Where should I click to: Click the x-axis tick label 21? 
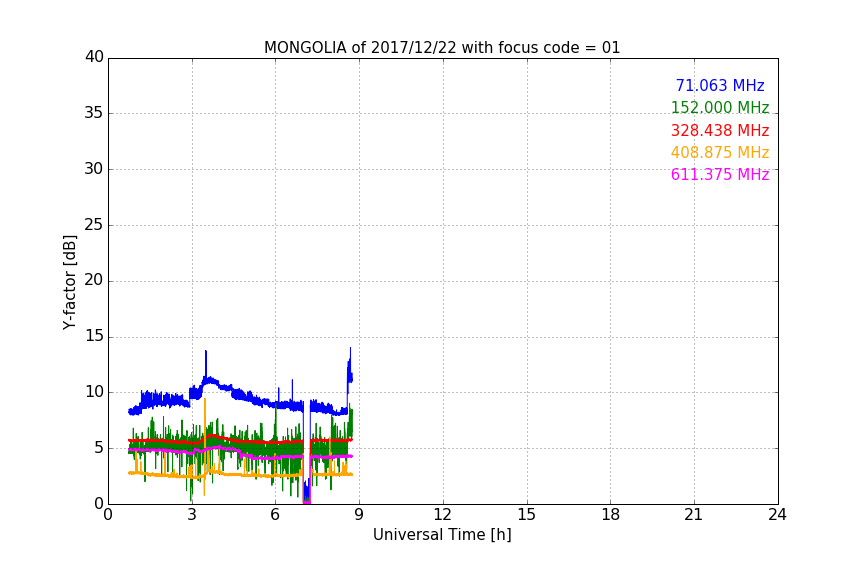(x=694, y=515)
